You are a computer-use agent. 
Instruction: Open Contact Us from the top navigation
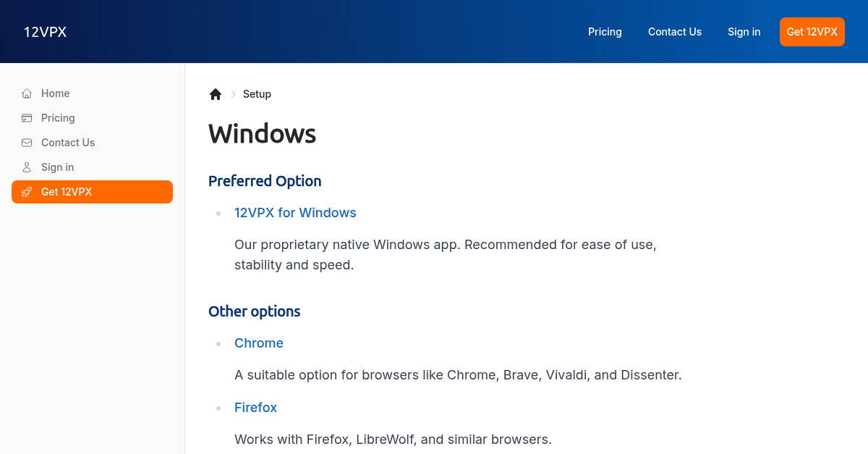pyautogui.click(x=675, y=31)
